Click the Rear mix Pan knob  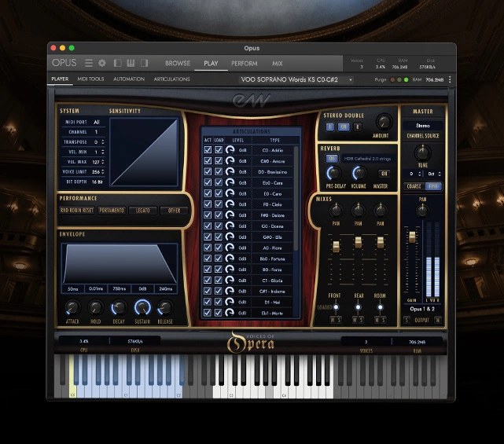(x=358, y=211)
